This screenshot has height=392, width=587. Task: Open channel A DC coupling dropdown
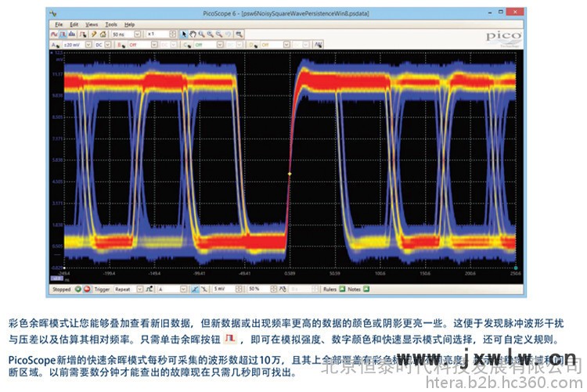pyautogui.click(x=108, y=45)
